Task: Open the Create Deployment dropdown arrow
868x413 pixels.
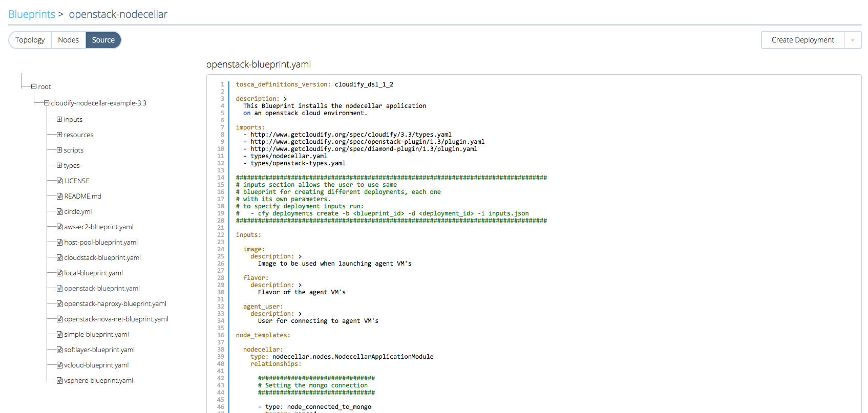Action: 853,40
